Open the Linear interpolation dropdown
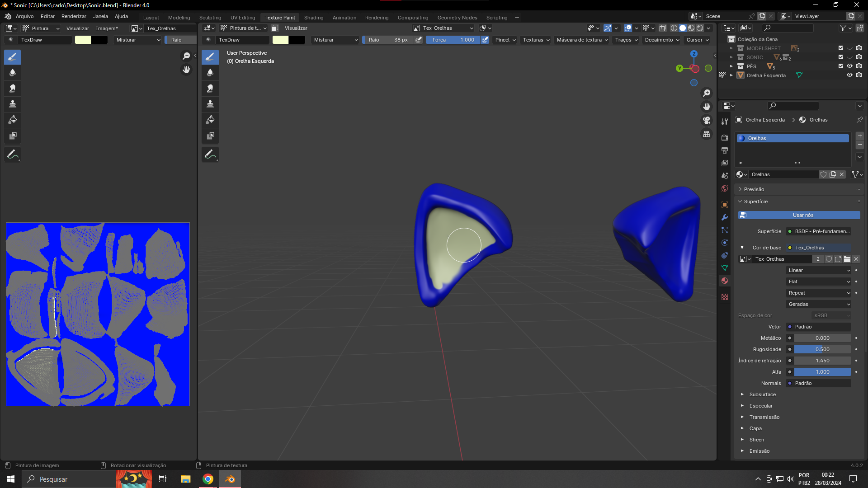Screen dimensions: 868x488 pyautogui.click(x=819, y=270)
